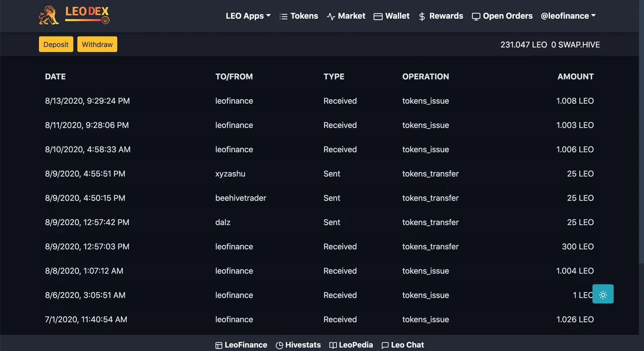The height and width of the screenshot is (351, 644).
Task: Expand the @leofinance account dropdown
Action: pos(568,16)
